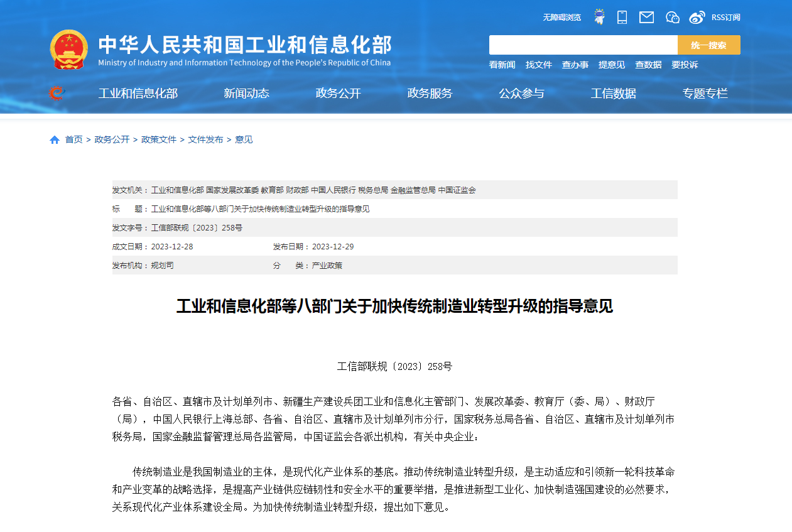Open the 看新闻 quick link
792x532 pixels.
click(x=501, y=65)
